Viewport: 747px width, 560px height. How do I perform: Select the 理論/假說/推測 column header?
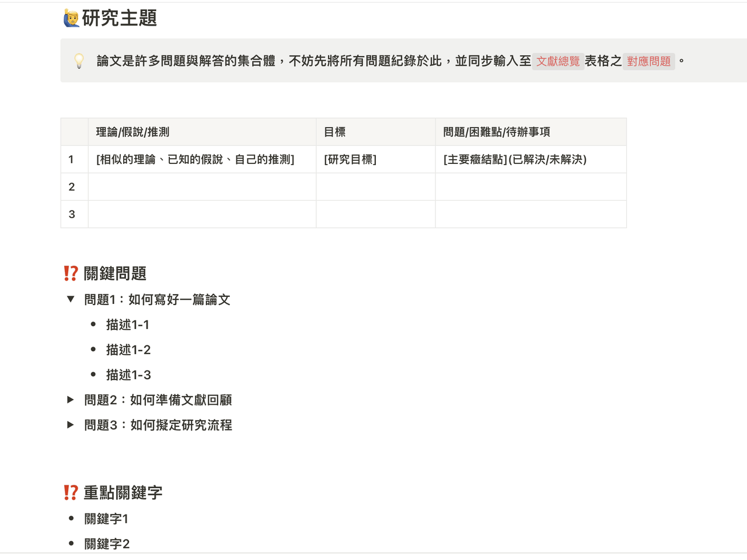[202, 132]
